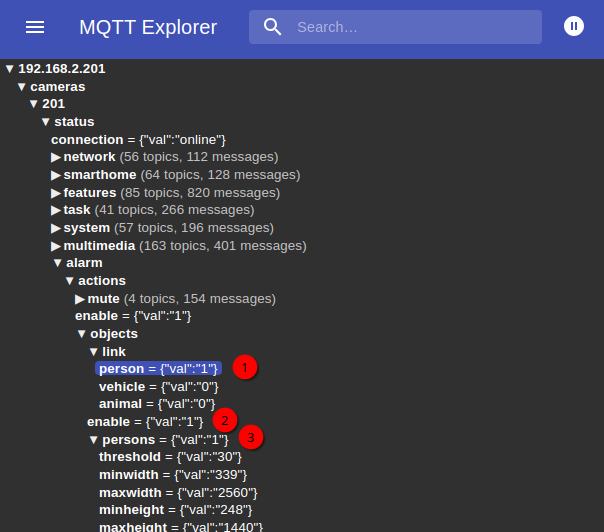Click the search magnifier icon
Screen dimensions: 604x532
[272, 27]
